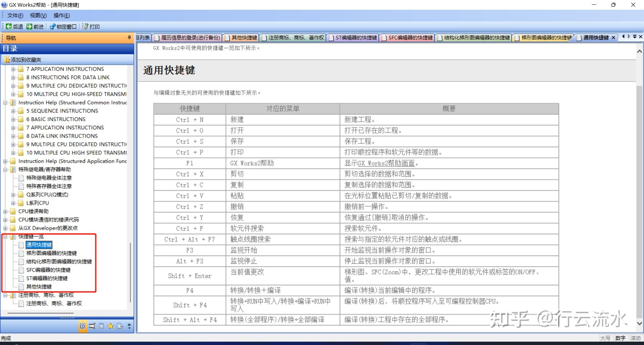The height and width of the screenshot is (345, 644).
Task: Toggle the 大写 indicator in status bar
Action: [605, 338]
